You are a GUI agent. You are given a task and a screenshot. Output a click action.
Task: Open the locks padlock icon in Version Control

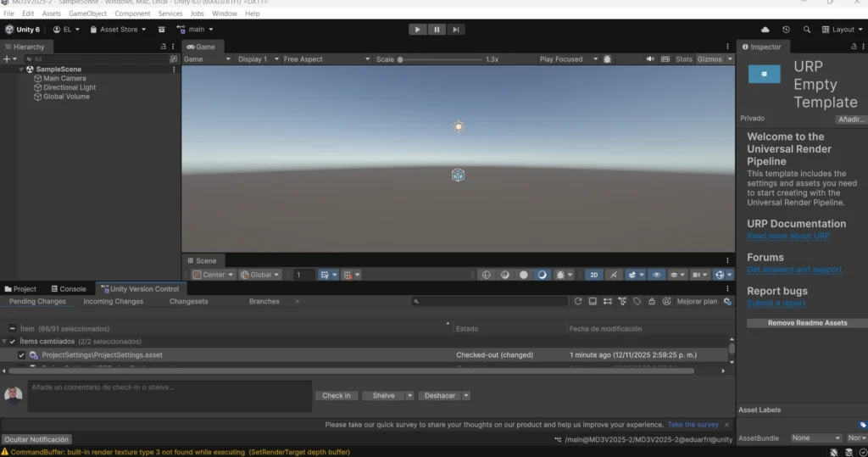click(652, 301)
